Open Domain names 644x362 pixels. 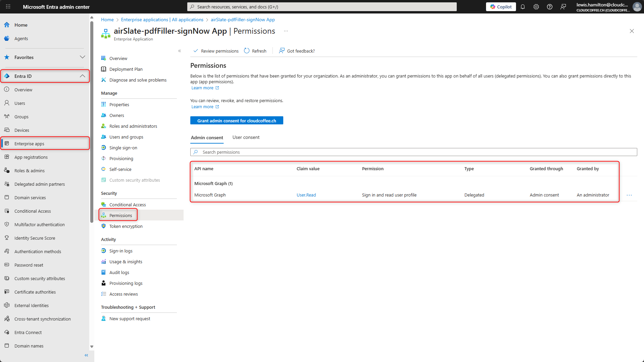click(29, 346)
